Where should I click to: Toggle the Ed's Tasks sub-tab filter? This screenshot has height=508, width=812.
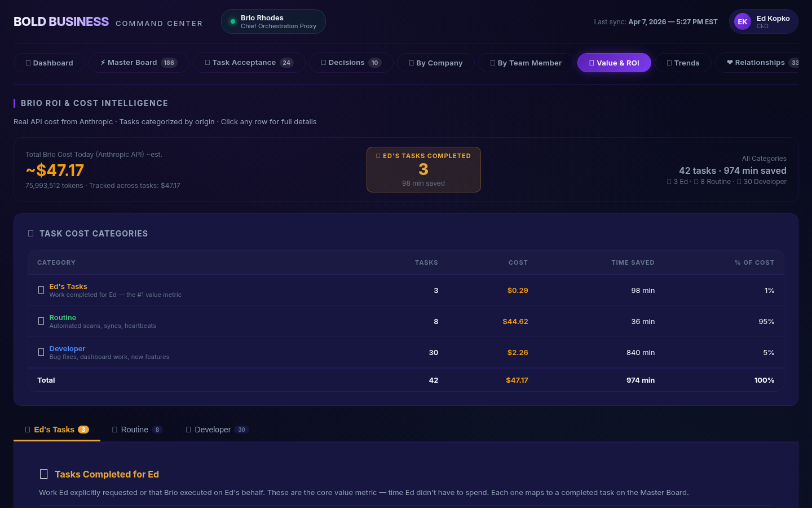56,430
